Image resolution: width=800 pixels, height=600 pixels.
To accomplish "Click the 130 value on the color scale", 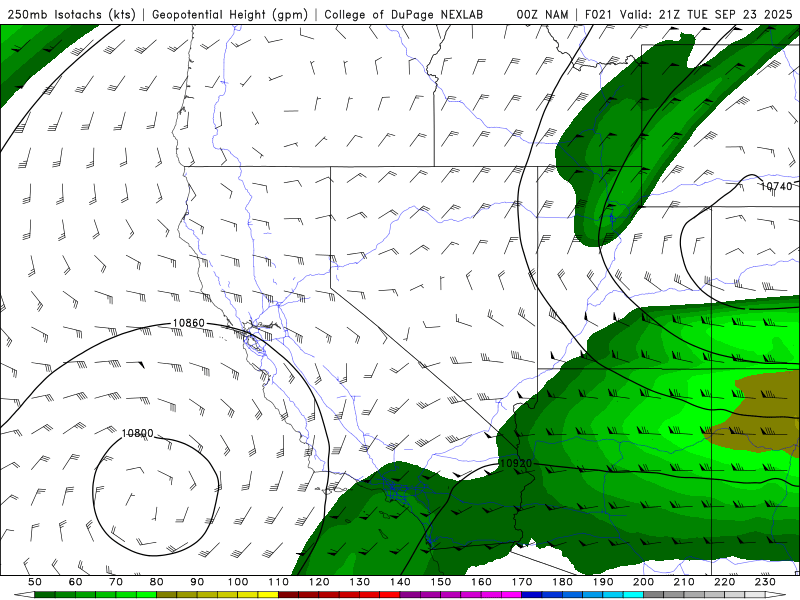I will click(360, 582).
